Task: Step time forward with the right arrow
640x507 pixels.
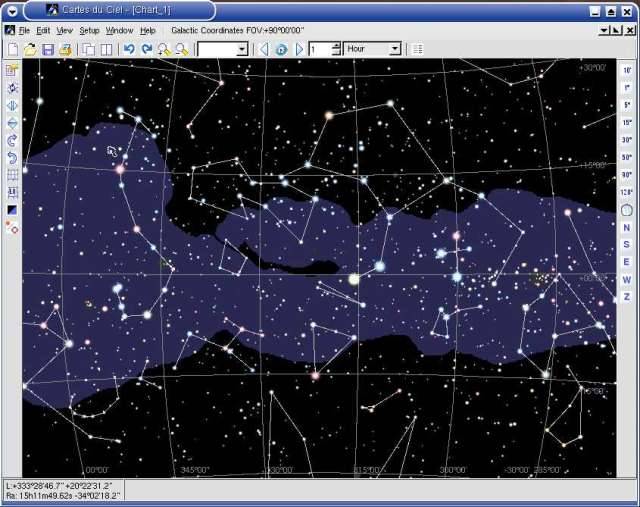Action: [299, 50]
